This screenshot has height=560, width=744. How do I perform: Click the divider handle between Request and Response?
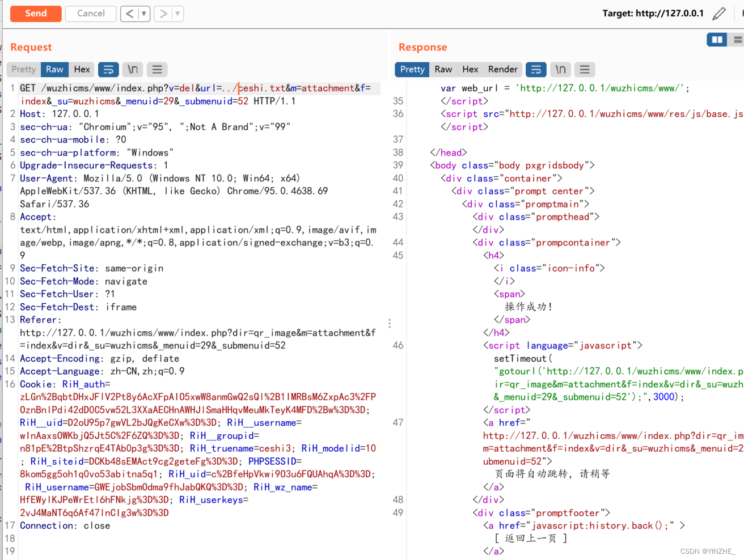pos(390,323)
